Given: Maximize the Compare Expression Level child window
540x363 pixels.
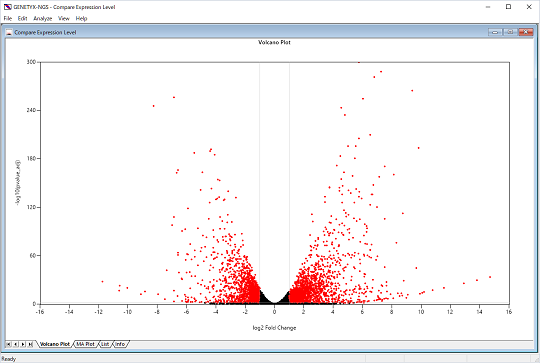Looking at the screenshot, I should click(x=510, y=32).
